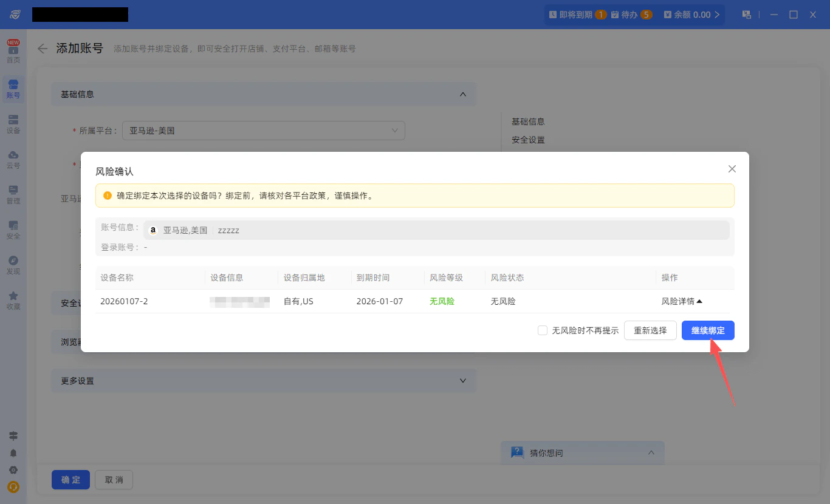This screenshot has width=830, height=504.
Task: Click the window switch icon near minimize
Action: coord(747,15)
